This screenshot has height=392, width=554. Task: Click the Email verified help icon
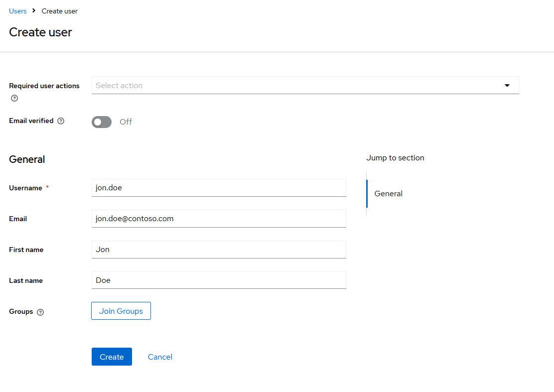tap(61, 121)
